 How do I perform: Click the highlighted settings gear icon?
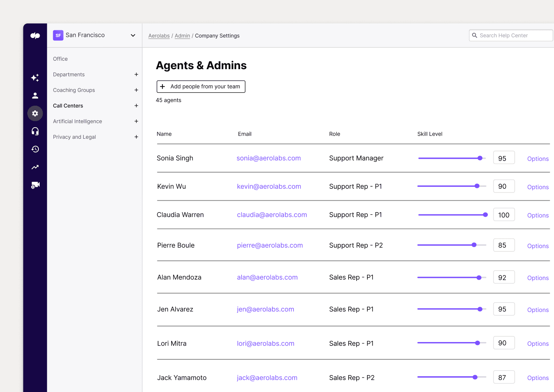(x=35, y=113)
